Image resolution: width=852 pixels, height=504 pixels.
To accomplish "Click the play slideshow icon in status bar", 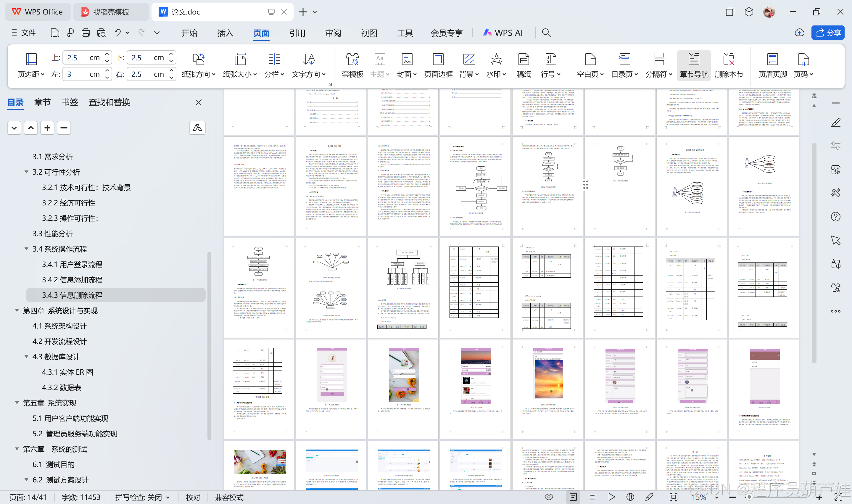I will [x=611, y=497].
